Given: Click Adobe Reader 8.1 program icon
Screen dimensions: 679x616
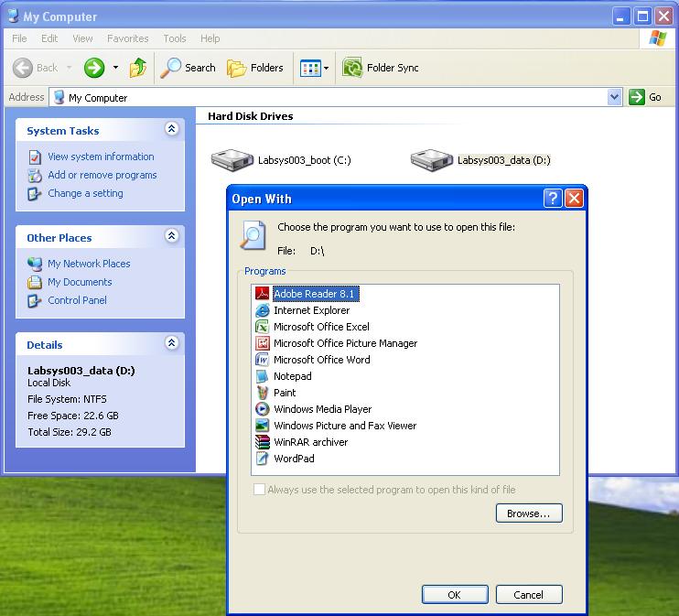Looking at the screenshot, I should (x=262, y=294).
